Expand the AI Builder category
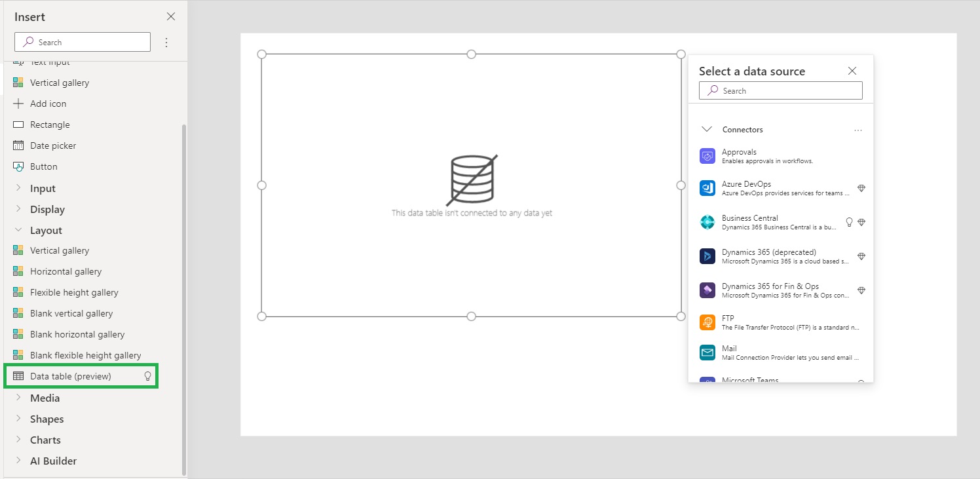 (x=18, y=461)
